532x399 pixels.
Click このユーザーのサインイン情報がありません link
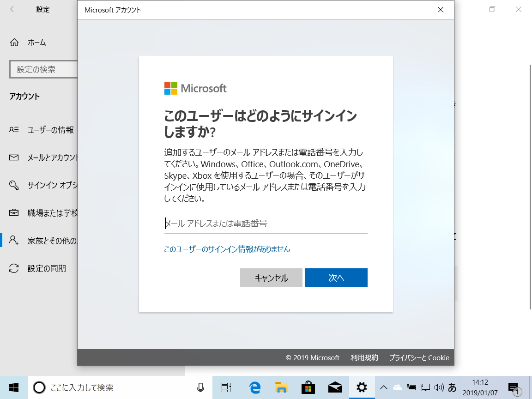click(x=227, y=249)
